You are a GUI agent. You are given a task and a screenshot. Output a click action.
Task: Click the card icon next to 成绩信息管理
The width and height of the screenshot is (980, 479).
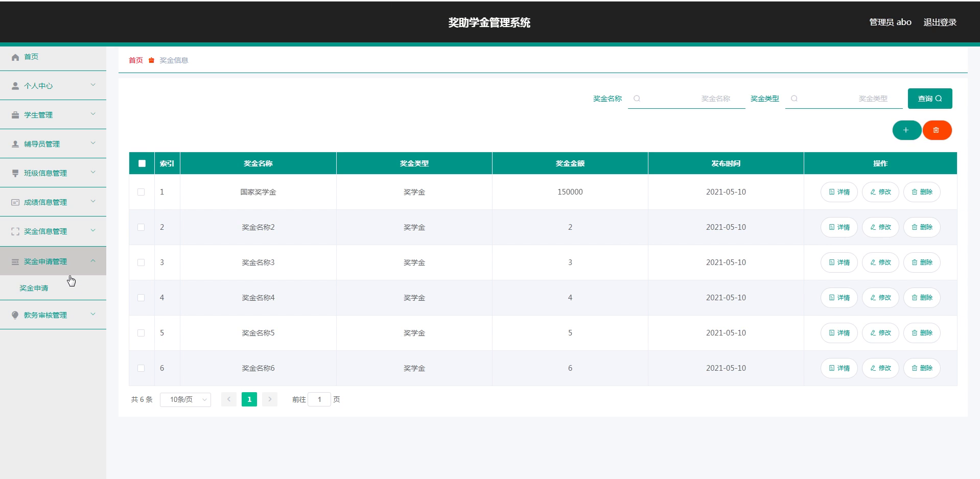(15, 202)
